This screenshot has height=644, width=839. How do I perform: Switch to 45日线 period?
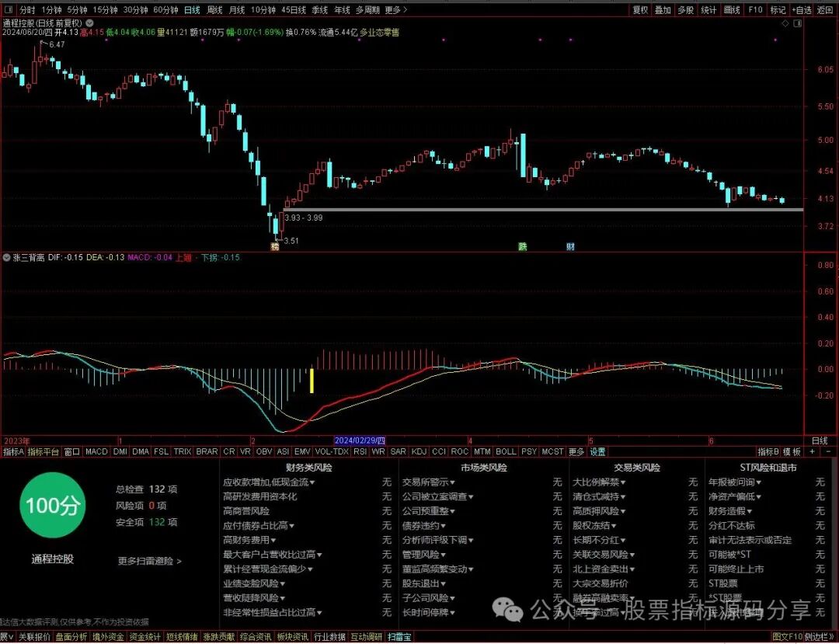point(293,9)
